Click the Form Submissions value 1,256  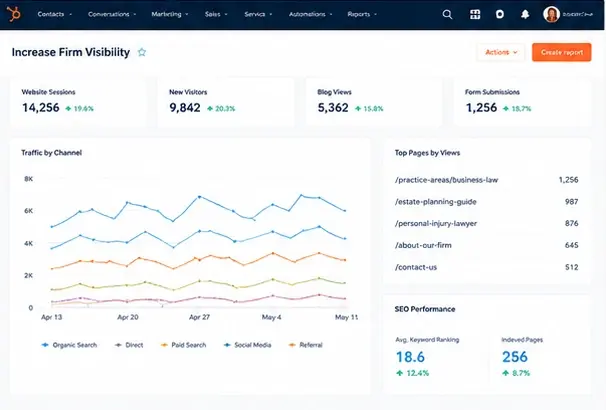coord(481,108)
